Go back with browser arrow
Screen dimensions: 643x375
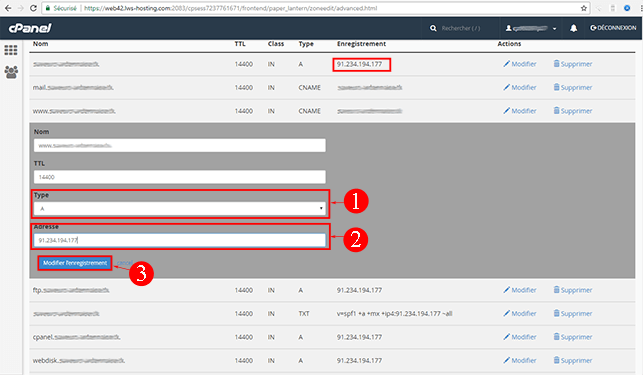point(8,8)
